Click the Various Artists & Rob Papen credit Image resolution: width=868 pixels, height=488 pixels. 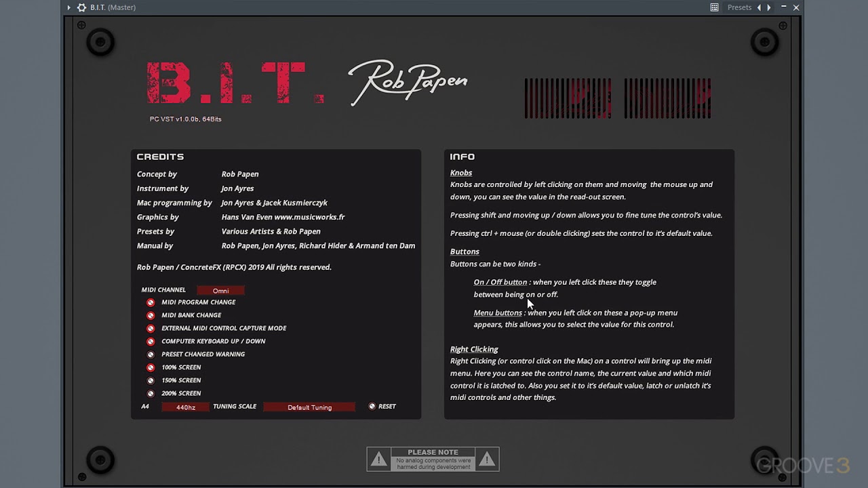(271, 231)
